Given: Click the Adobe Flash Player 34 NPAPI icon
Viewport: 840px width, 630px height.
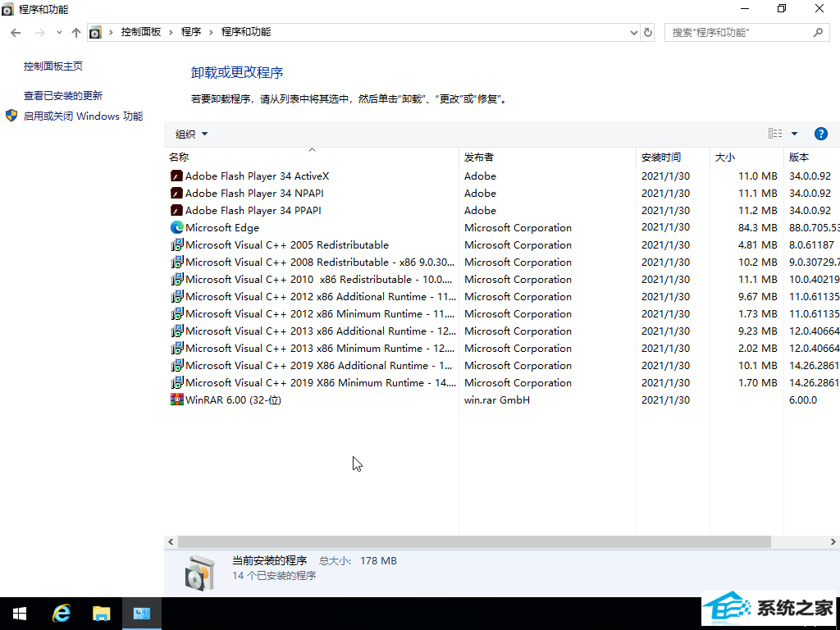Looking at the screenshot, I should point(177,194).
